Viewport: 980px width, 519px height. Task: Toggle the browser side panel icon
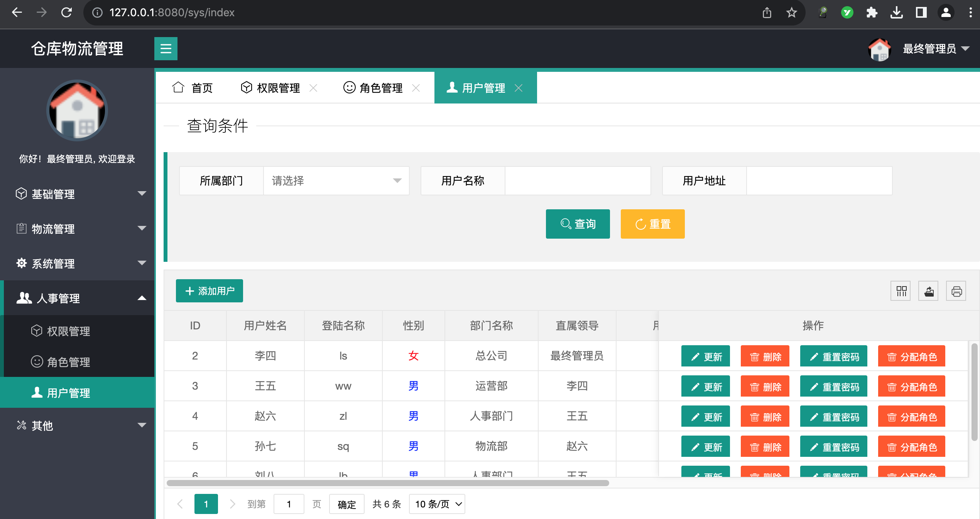(x=921, y=12)
